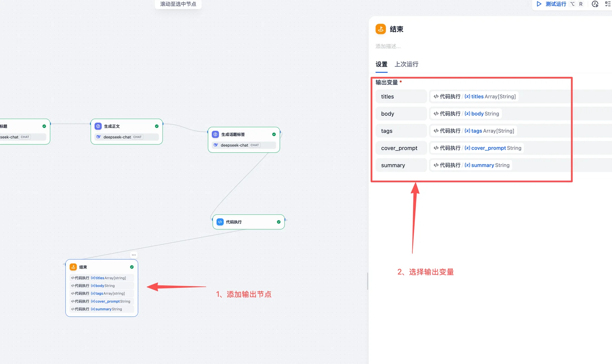
Task: Click code icon in titles variable selector
Action: 436,96
